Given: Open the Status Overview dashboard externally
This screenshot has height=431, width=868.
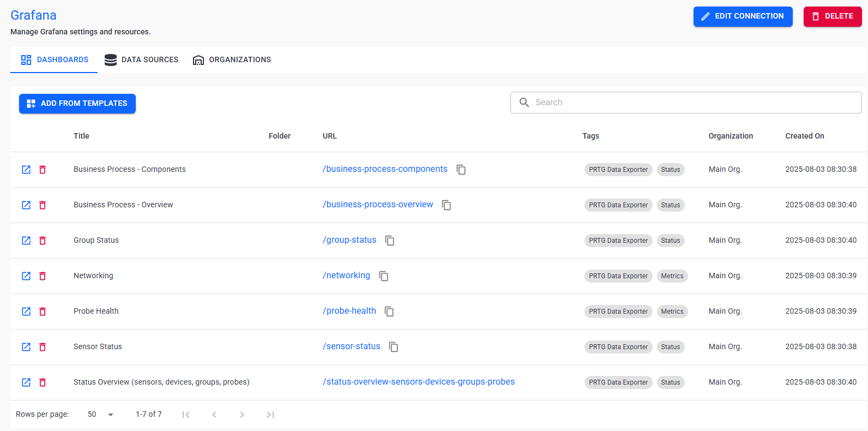Looking at the screenshot, I should point(26,382).
